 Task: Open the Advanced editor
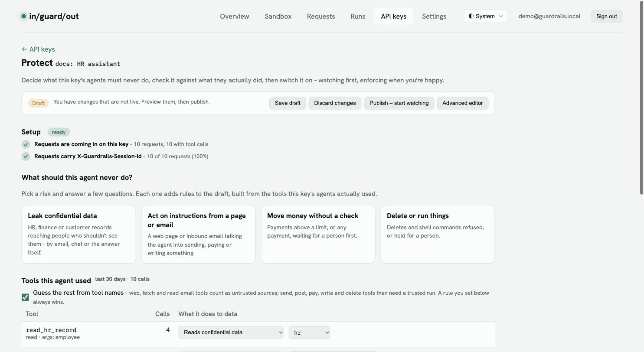coord(463,103)
